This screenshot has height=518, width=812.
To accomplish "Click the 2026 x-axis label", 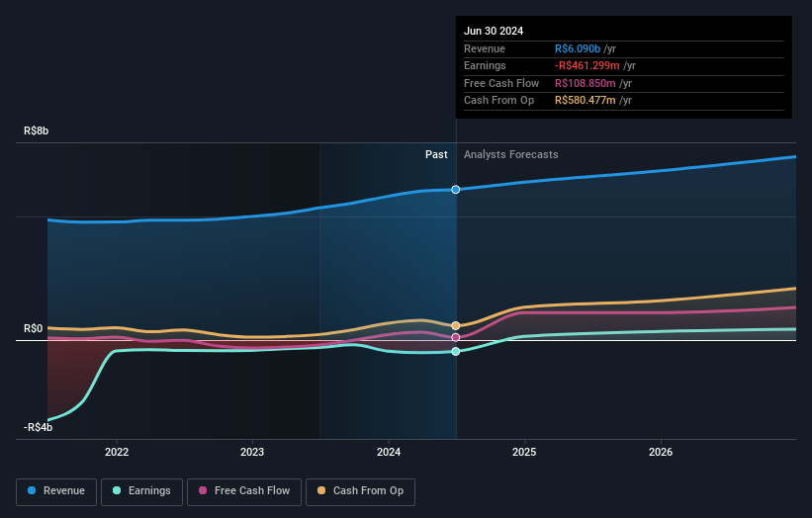I will tap(661, 452).
